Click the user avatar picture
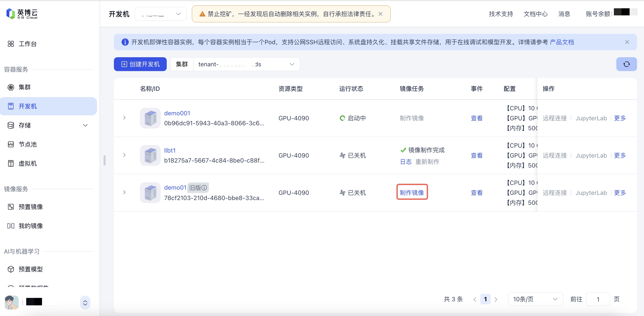The width and height of the screenshot is (644, 316). 11,302
